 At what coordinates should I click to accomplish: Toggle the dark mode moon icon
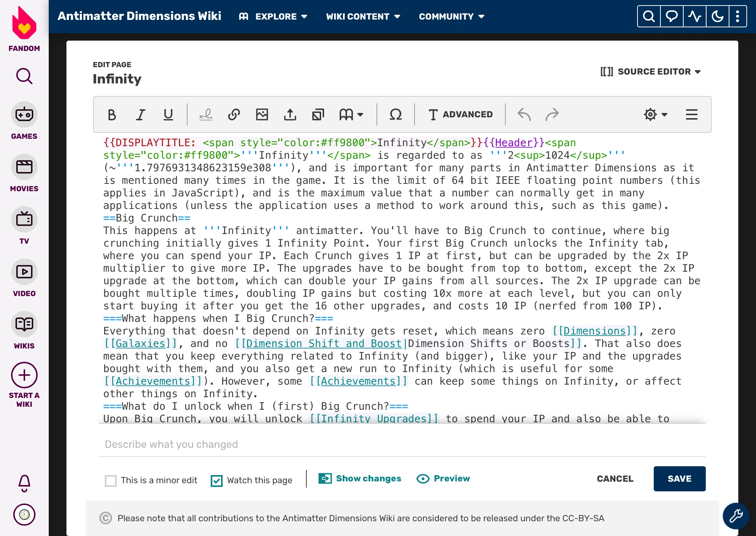717,17
